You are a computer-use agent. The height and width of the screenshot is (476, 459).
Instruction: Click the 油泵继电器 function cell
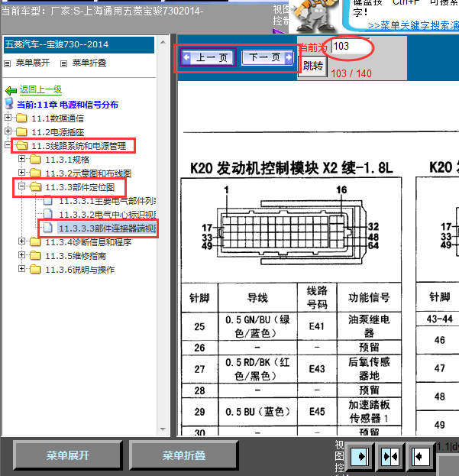[x=369, y=326]
